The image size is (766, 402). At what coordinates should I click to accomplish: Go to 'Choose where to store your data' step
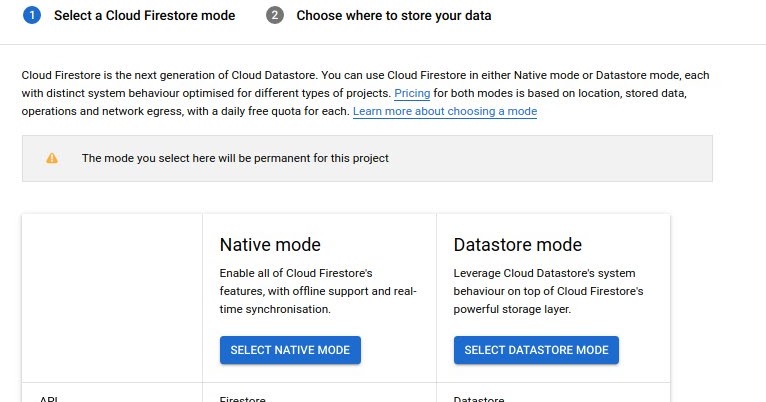[x=393, y=16]
